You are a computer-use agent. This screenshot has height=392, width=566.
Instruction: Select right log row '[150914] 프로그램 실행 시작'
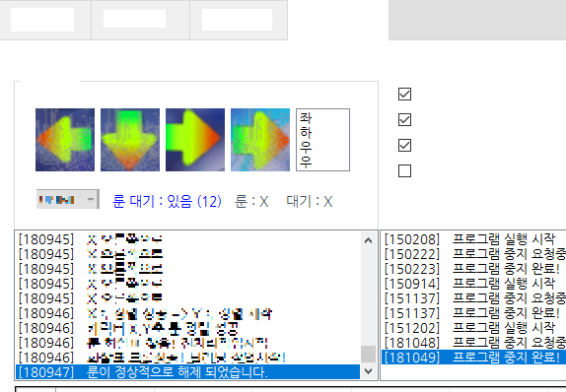[473, 284]
